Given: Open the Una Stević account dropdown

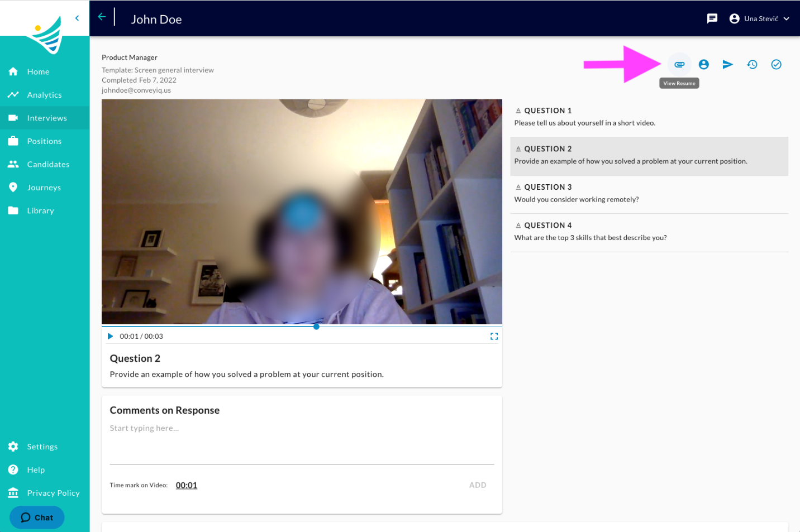Looking at the screenshot, I should click(x=759, y=18).
